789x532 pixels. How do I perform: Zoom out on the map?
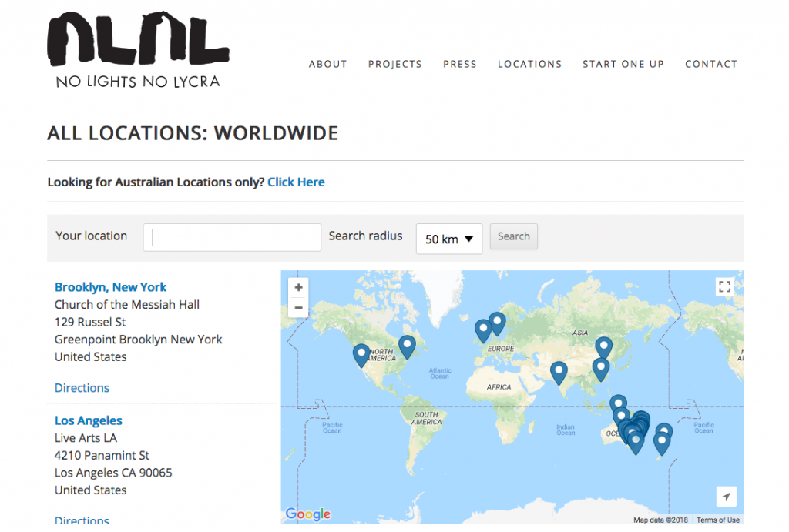[x=298, y=307]
